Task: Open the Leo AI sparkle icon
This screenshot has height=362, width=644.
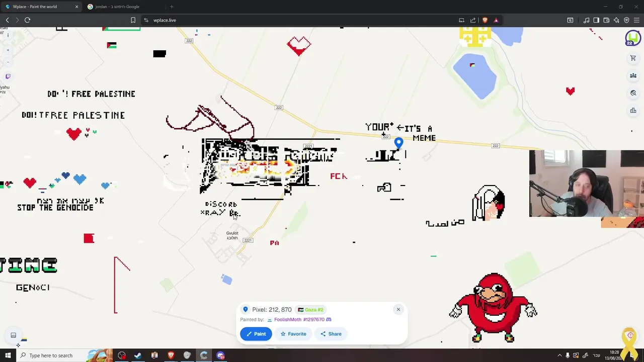Action: (616, 20)
